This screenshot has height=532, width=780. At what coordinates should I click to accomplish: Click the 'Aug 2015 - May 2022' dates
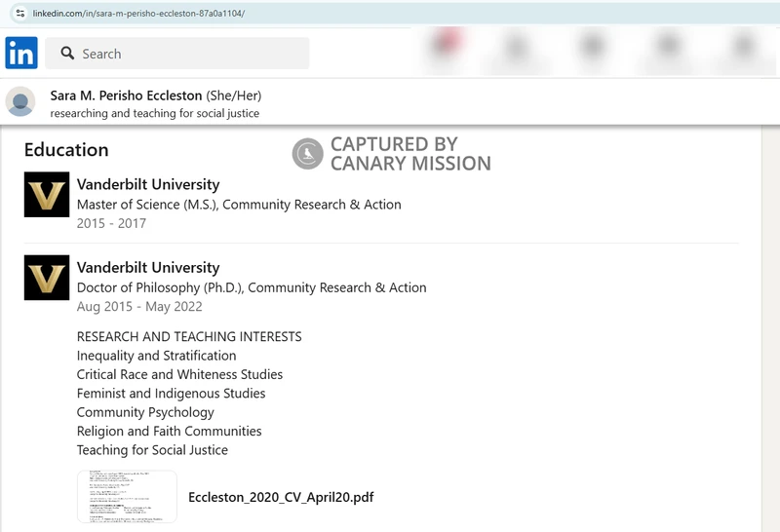(139, 306)
